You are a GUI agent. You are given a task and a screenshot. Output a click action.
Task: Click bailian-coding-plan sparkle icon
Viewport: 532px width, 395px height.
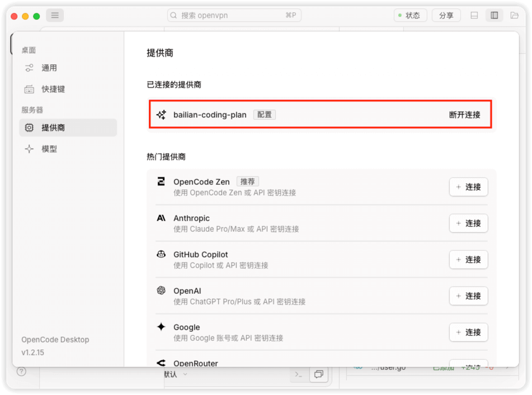click(161, 115)
